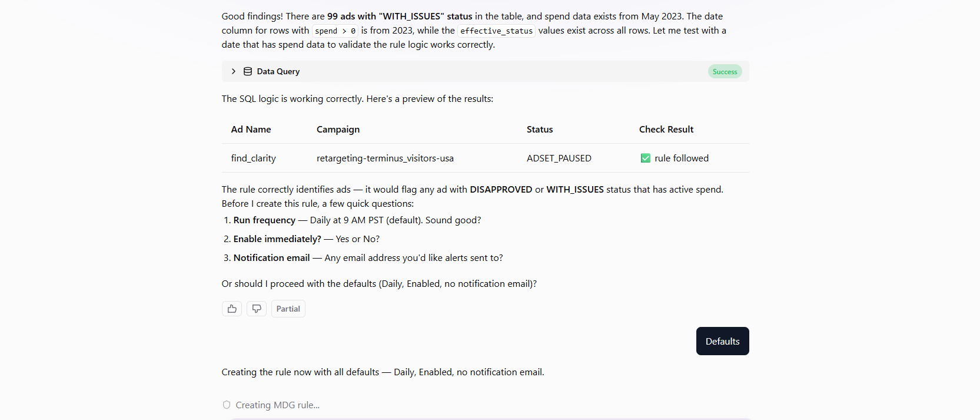
Task: Click the database icon beside Data Query
Action: click(x=248, y=71)
